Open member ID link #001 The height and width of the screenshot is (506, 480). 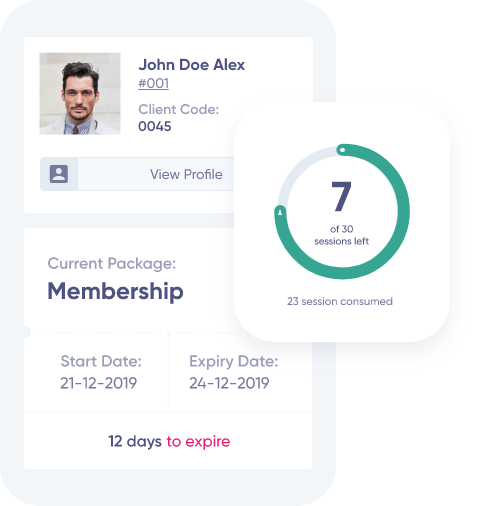[x=153, y=83]
